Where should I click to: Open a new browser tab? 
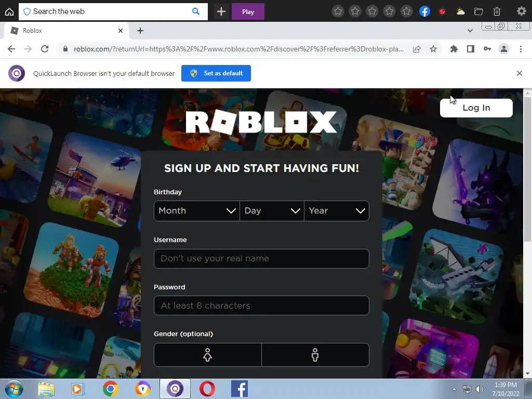click(140, 31)
